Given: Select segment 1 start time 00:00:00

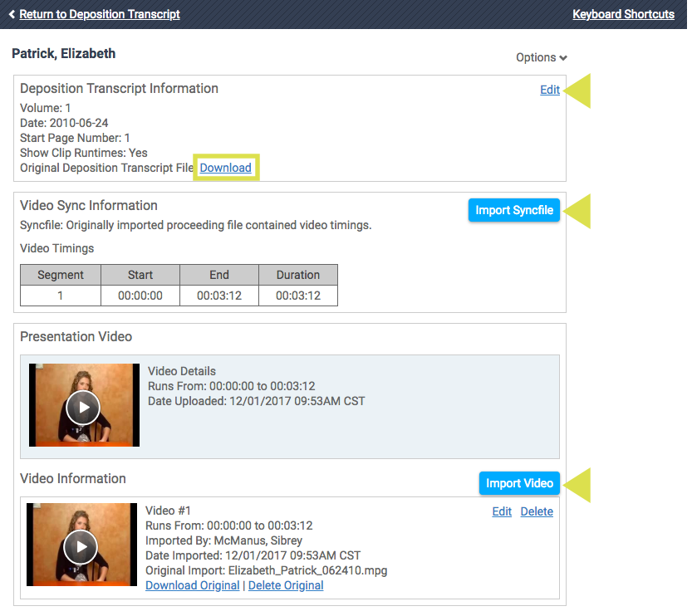Looking at the screenshot, I should coord(140,296).
